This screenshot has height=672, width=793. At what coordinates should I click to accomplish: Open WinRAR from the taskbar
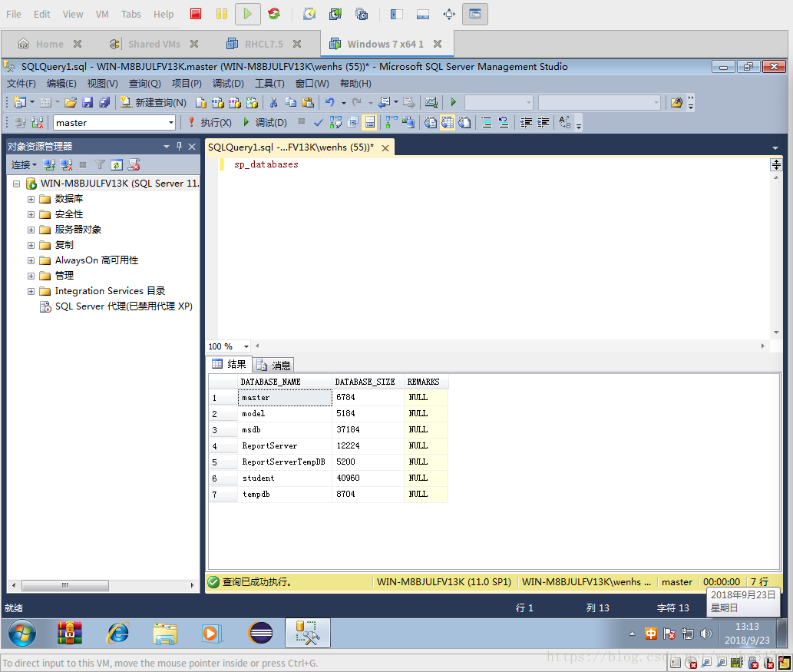(x=69, y=633)
